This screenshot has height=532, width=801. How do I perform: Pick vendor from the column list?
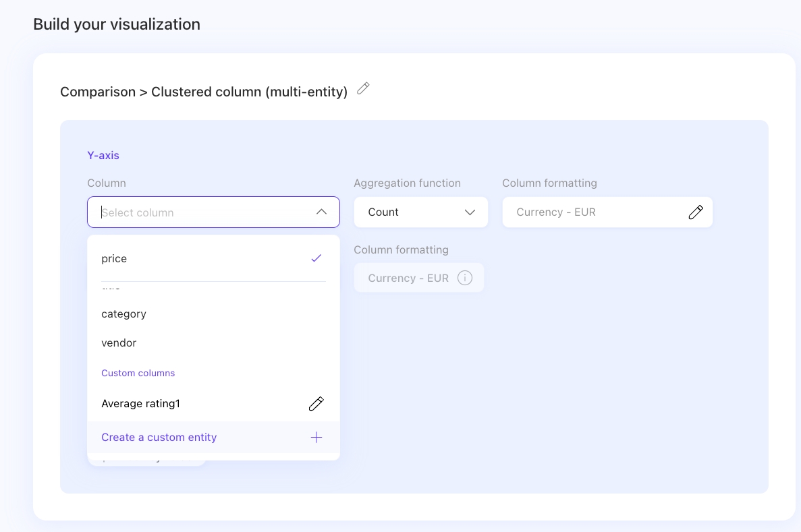[x=119, y=343]
